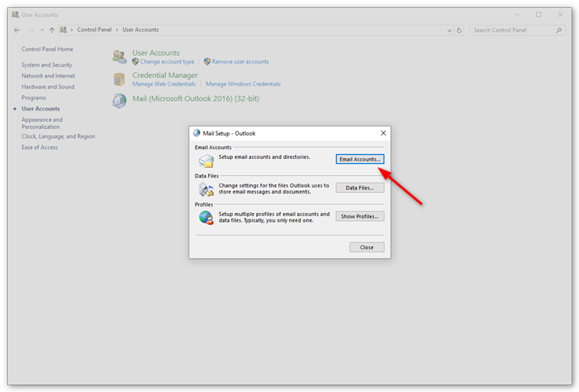Click the Mail Outlook 2016 icon

[119, 100]
